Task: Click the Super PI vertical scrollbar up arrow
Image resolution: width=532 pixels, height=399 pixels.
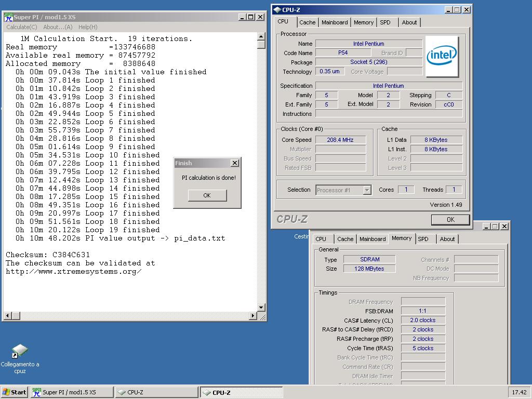Action: click(x=261, y=36)
